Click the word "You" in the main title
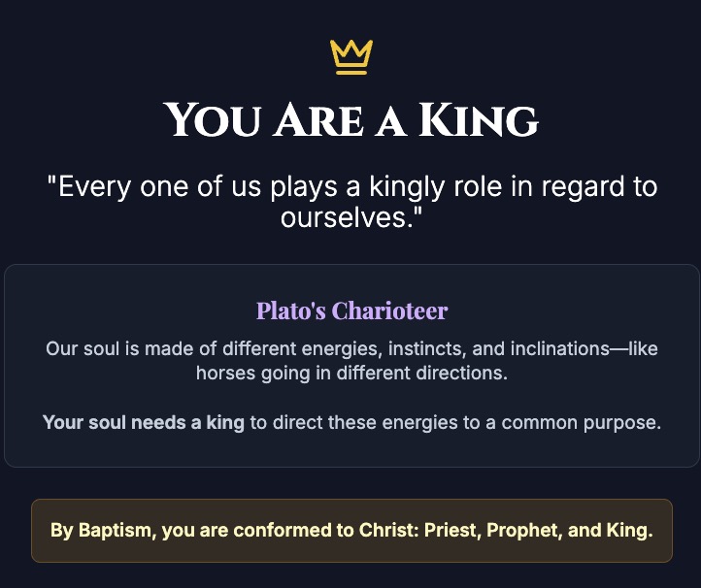 click(214, 121)
